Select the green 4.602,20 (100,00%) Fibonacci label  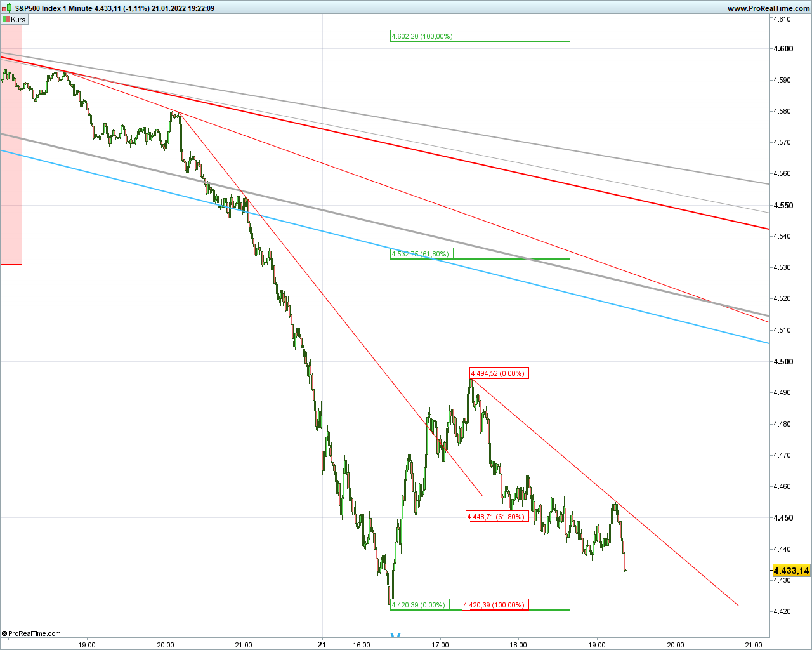422,36
